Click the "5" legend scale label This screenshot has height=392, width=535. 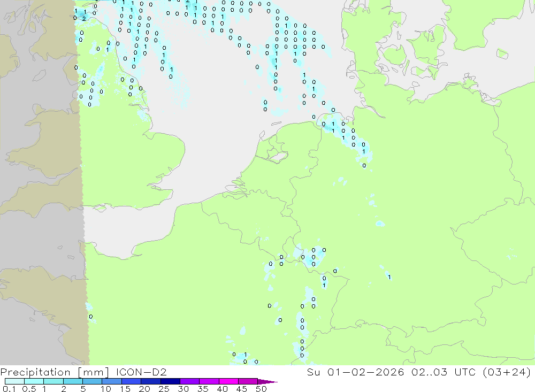[83, 389]
